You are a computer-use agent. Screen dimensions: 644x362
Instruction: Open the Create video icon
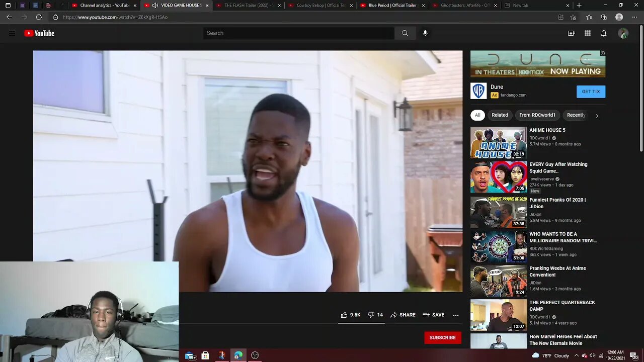coord(572,33)
